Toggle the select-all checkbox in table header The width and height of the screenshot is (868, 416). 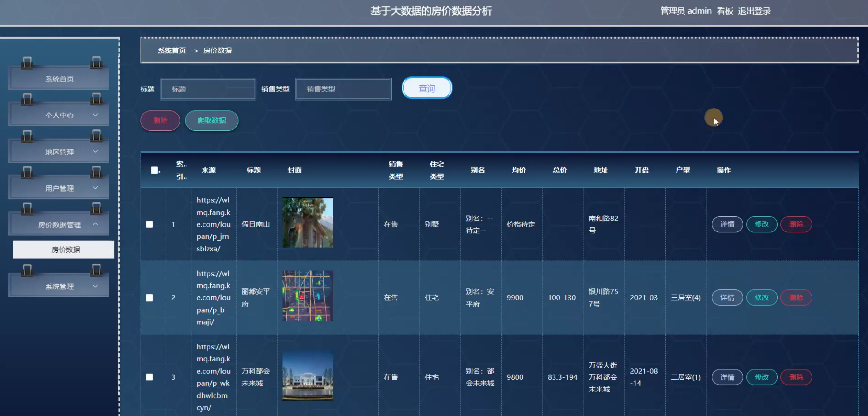click(154, 170)
